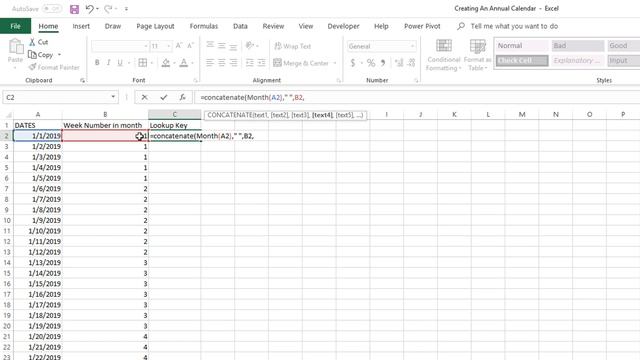Open the Review tab
Viewport: 640px width, 360px height.
(x=273, y=26)
